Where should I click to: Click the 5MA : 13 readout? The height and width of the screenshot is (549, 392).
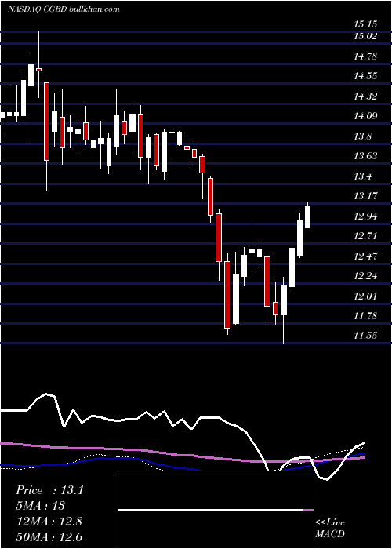[40, 506]
